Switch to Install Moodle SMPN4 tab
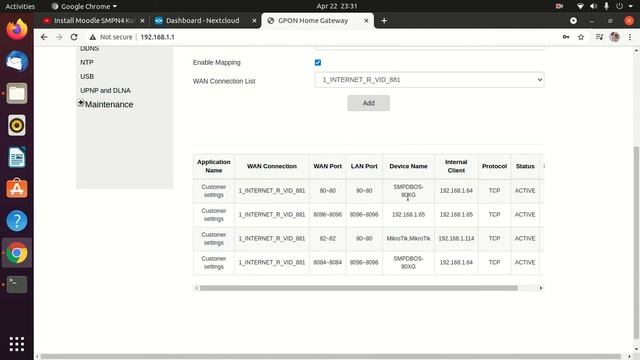 pyautogui.click(x=94, y=21)
